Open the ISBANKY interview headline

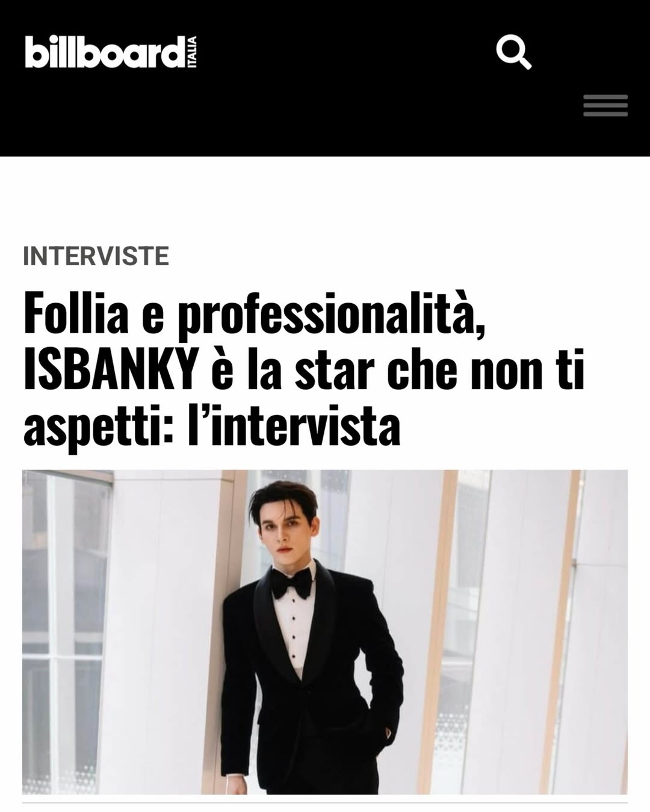pos(304,369)
